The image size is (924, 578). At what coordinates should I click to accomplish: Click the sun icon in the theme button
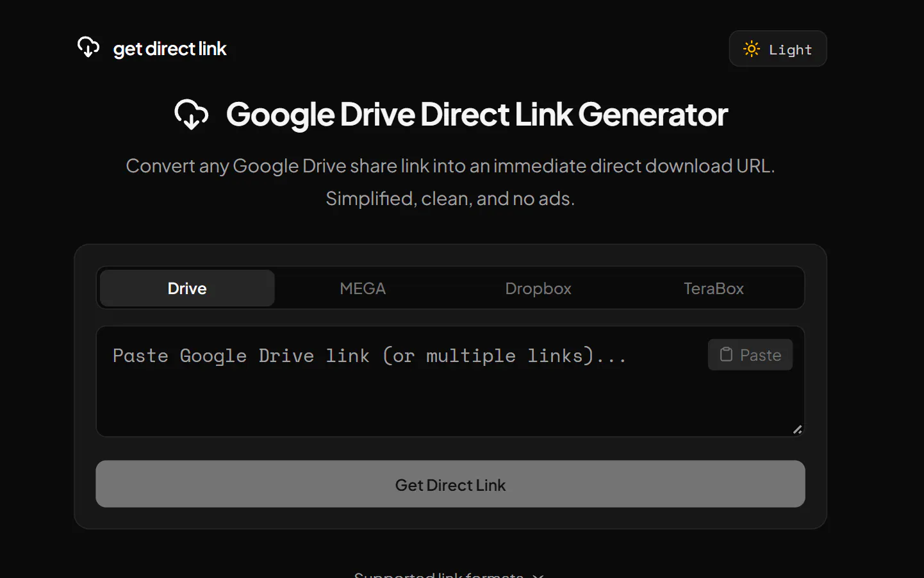[752, 49]
